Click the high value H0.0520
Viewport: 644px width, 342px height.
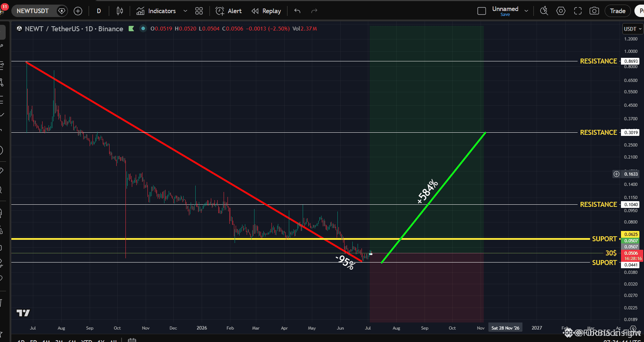pos(185,29)
